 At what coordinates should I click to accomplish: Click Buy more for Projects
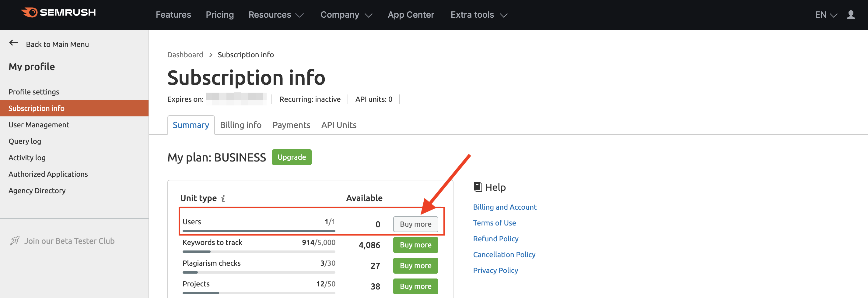(x=415, y=286)
